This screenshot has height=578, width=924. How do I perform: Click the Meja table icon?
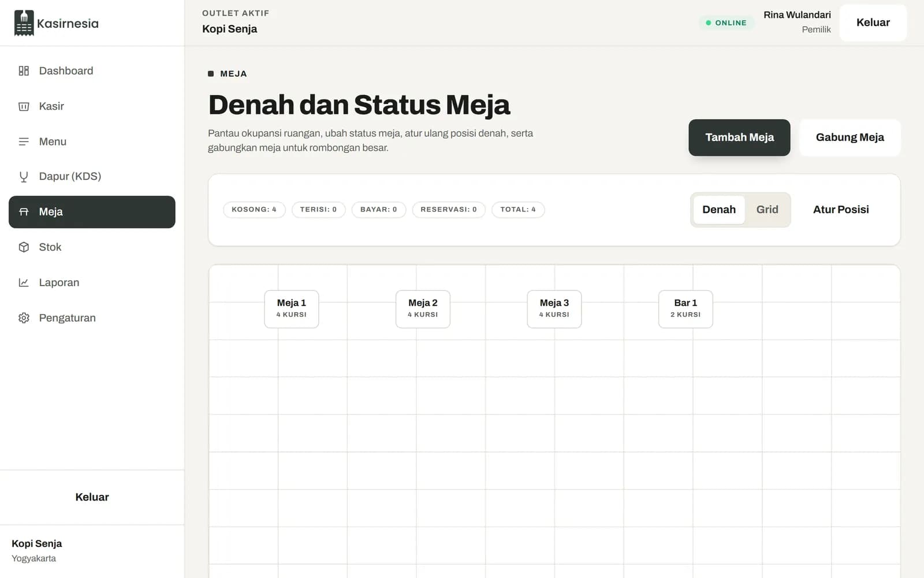(24, 212)
